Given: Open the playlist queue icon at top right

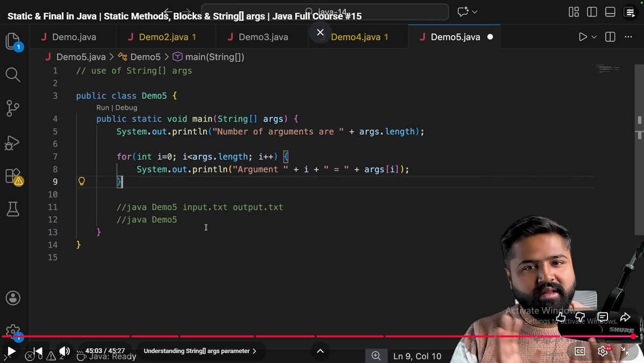Looking at the screenshot, I should point(629,12).
